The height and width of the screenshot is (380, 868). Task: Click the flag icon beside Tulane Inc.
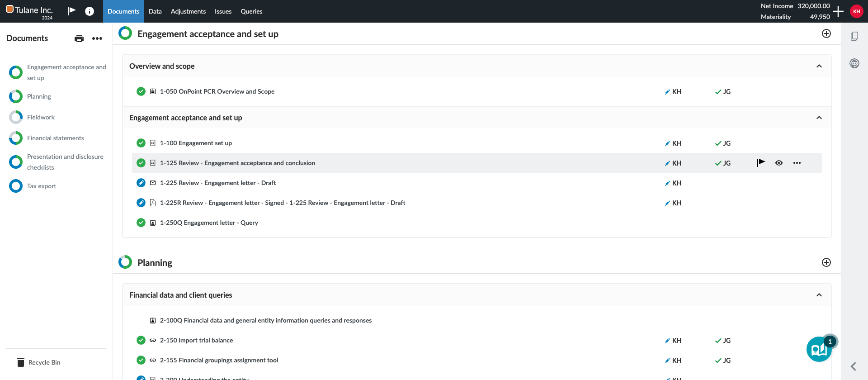[x=71, y=11]
